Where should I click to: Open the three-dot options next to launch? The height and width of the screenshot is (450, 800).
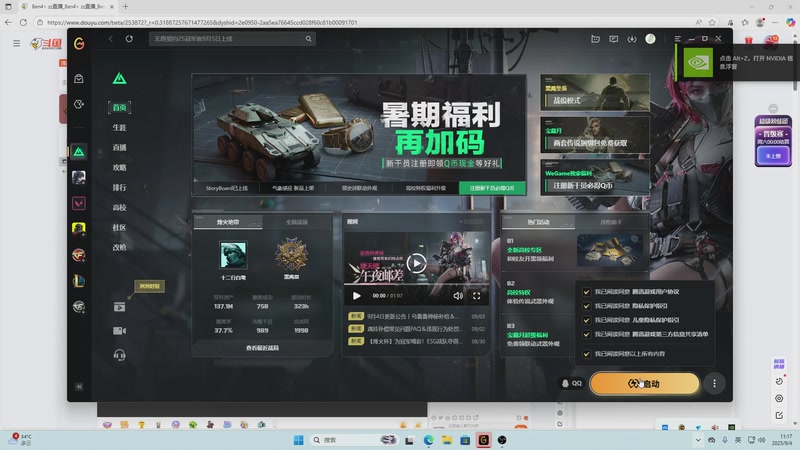714,384
